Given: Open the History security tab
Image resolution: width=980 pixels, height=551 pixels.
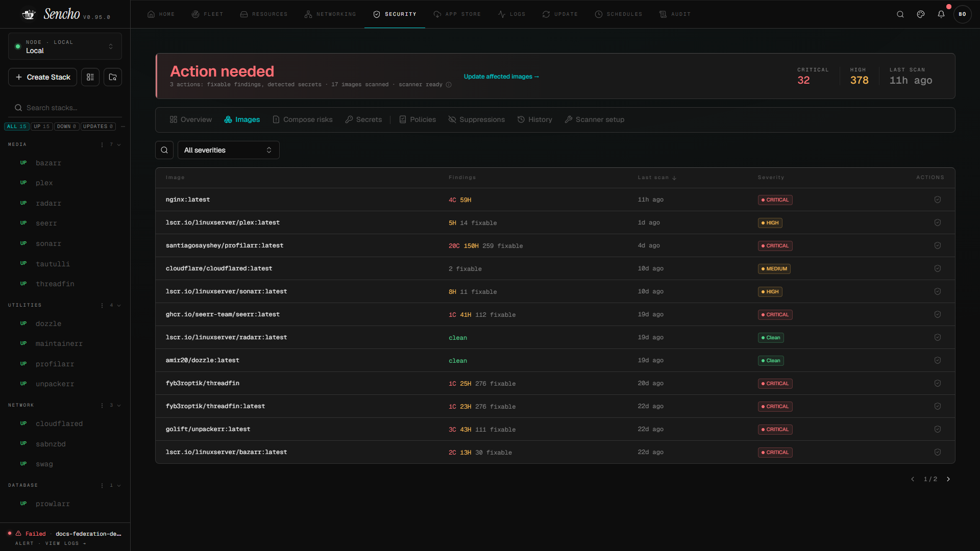Looking at the screenshot, I should (534, 119).
